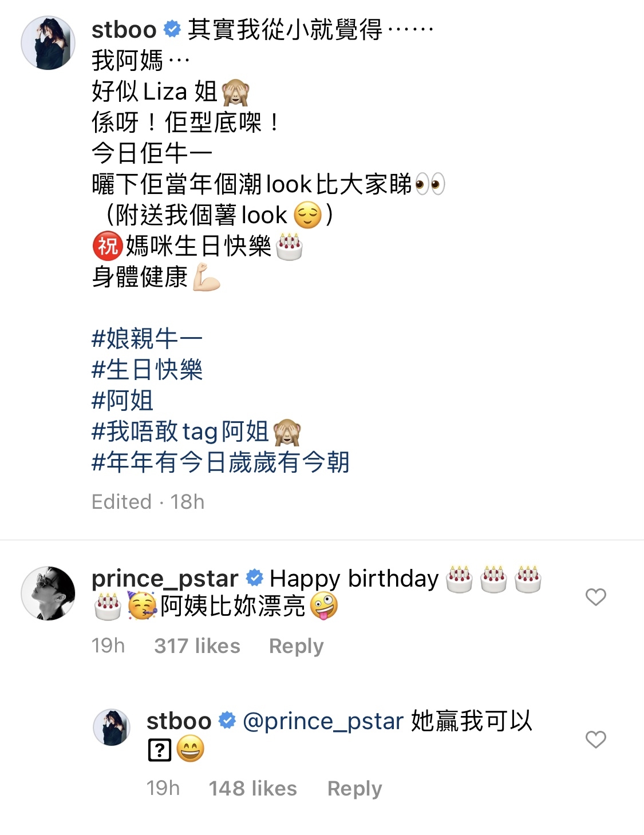The height and width of the screenshot is (835, 644).
Task: Open hashtag #娘親牛一
Action: [147, 339]
